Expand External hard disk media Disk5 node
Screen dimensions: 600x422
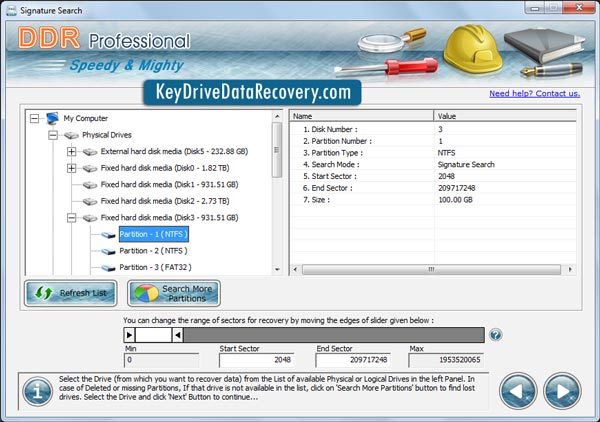pyautogui.click(x=72, y=152)
